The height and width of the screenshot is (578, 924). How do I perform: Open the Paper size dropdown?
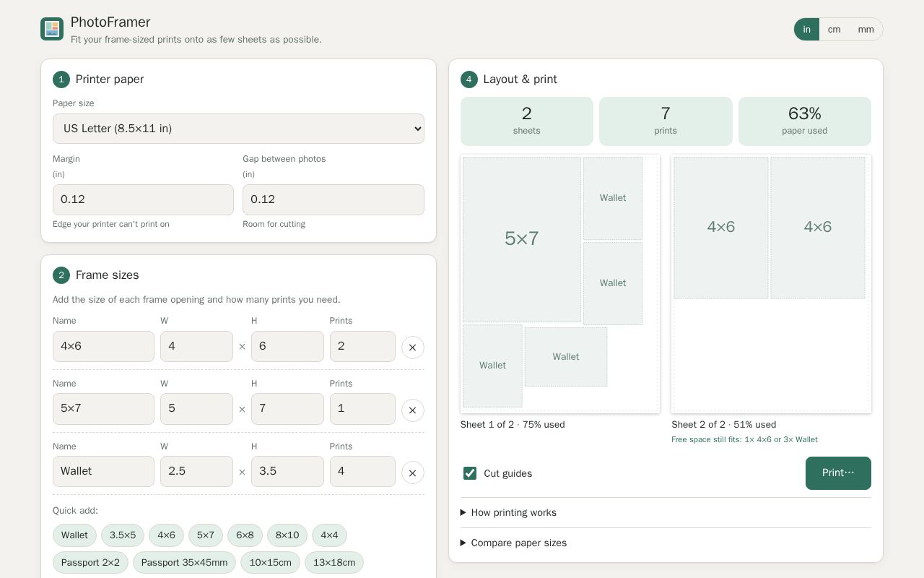click(238, 129)
